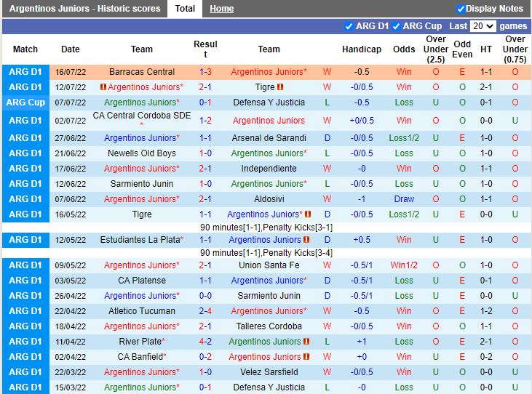532x394 pixels.
Task: Open CA Platense team link
Action: [142, 281]
